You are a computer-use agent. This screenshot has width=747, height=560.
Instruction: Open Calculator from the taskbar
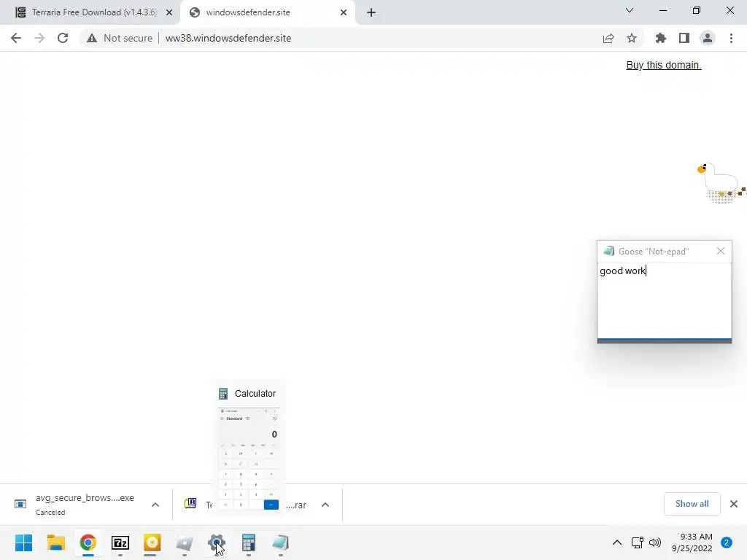tap(248, 542)
